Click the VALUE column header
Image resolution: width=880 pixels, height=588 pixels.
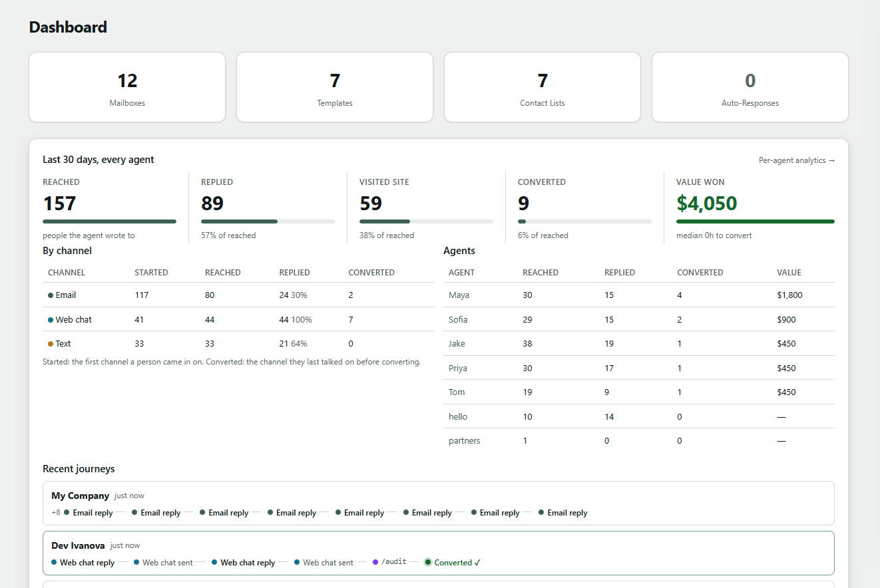(789, 273)
